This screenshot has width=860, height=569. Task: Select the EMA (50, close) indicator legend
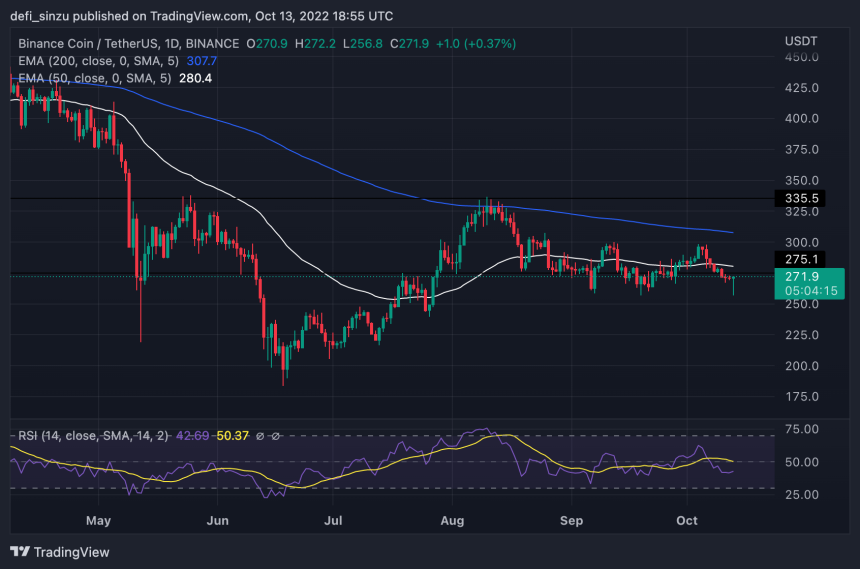95,78
